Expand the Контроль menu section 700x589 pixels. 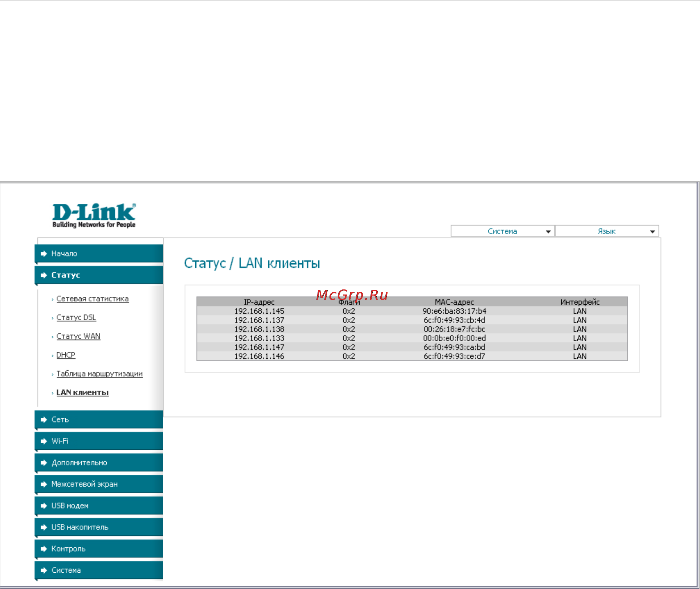[99, 549]
